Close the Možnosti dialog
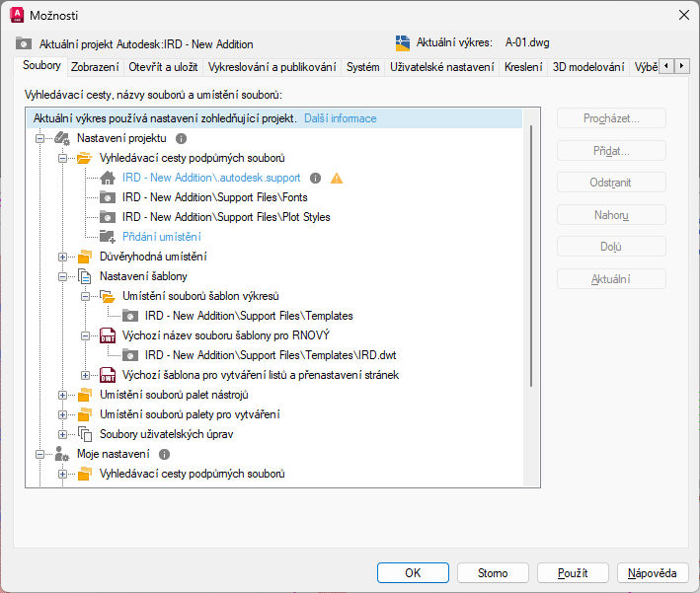Screen dimensions: 700x593 683,15
